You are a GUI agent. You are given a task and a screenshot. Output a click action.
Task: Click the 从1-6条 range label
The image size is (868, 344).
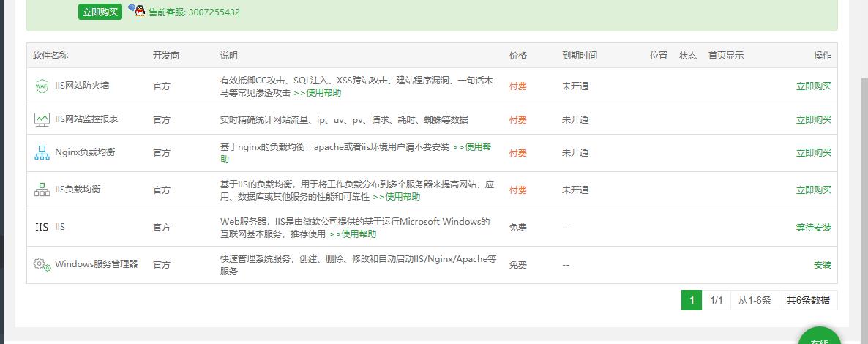tap(755, 300)
